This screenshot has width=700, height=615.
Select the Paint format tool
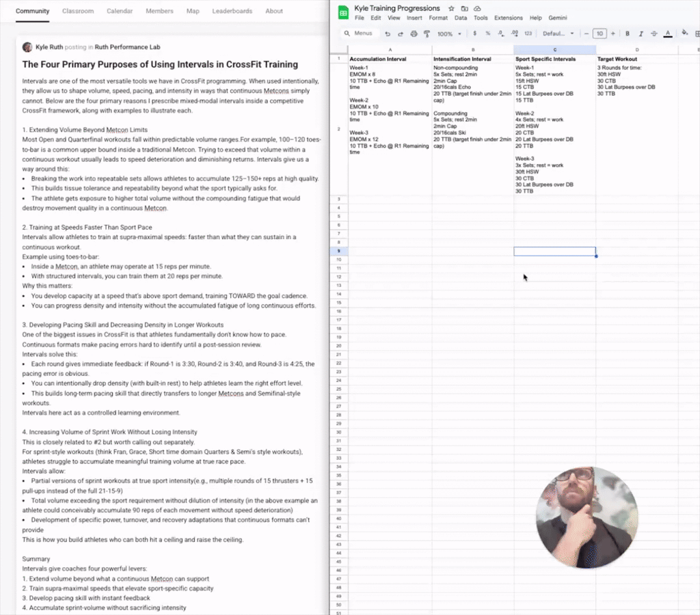(x=427, y=33)
